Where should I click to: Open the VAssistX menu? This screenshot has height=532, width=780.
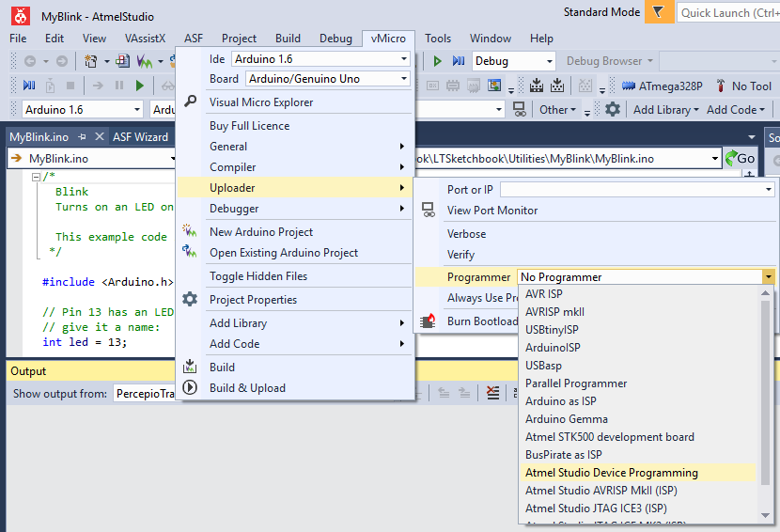[145, 39]
